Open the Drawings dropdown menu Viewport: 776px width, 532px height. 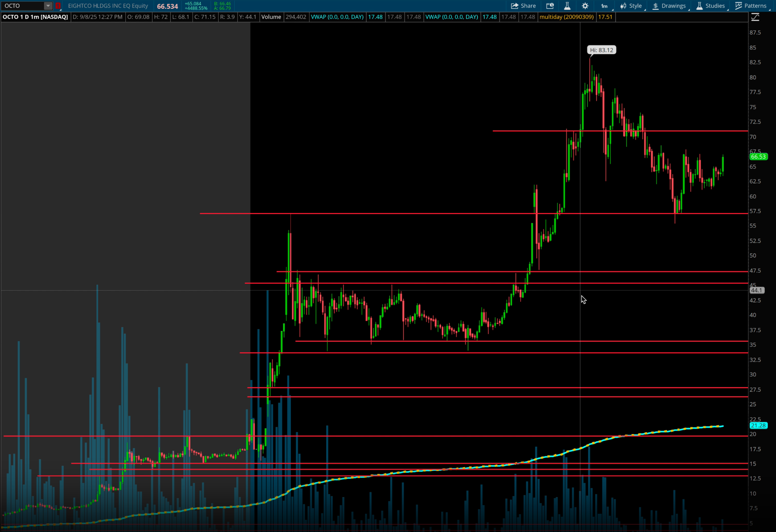pos(669,6)
